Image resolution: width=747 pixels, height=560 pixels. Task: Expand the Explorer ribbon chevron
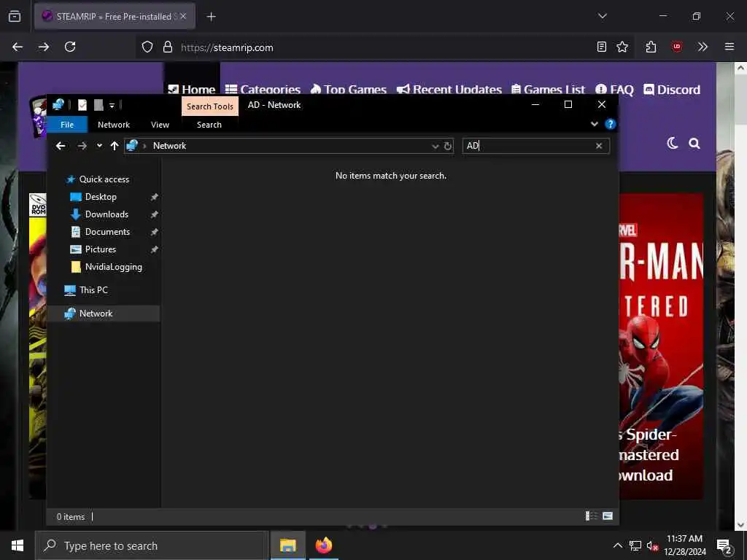click(594, 124)
